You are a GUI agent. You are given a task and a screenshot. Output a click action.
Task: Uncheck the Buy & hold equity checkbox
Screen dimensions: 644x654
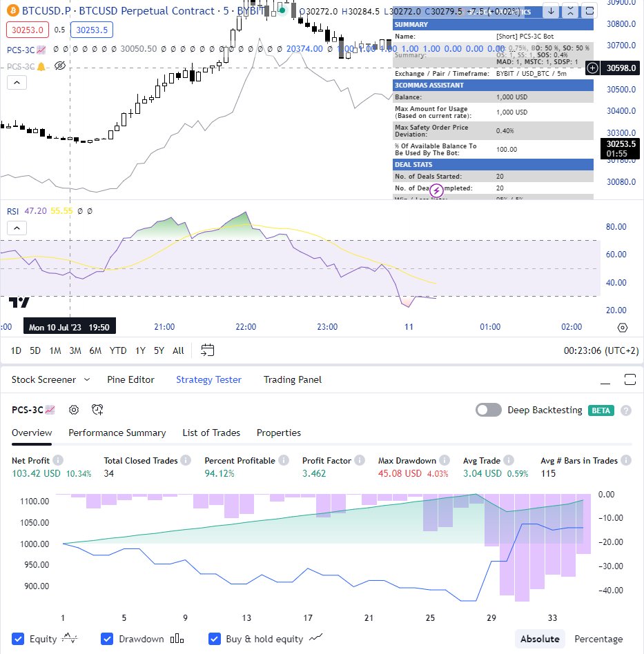click(214, 639)
